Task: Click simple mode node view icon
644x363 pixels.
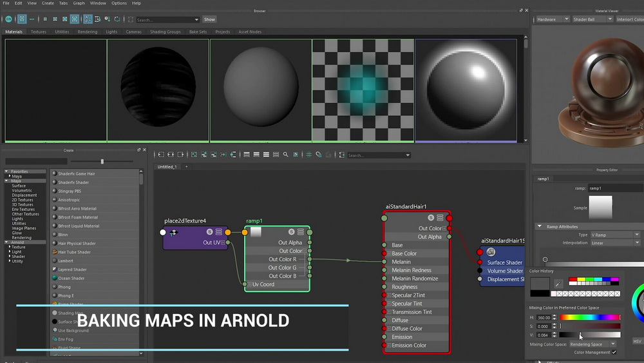Action: point(247,155)
